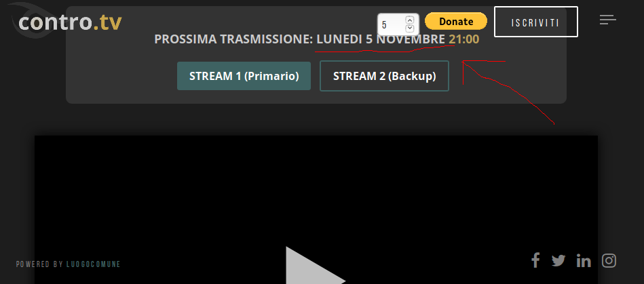Click the LUNEDI 5 NOVEMBRE date text

click(x=381, y=39)
